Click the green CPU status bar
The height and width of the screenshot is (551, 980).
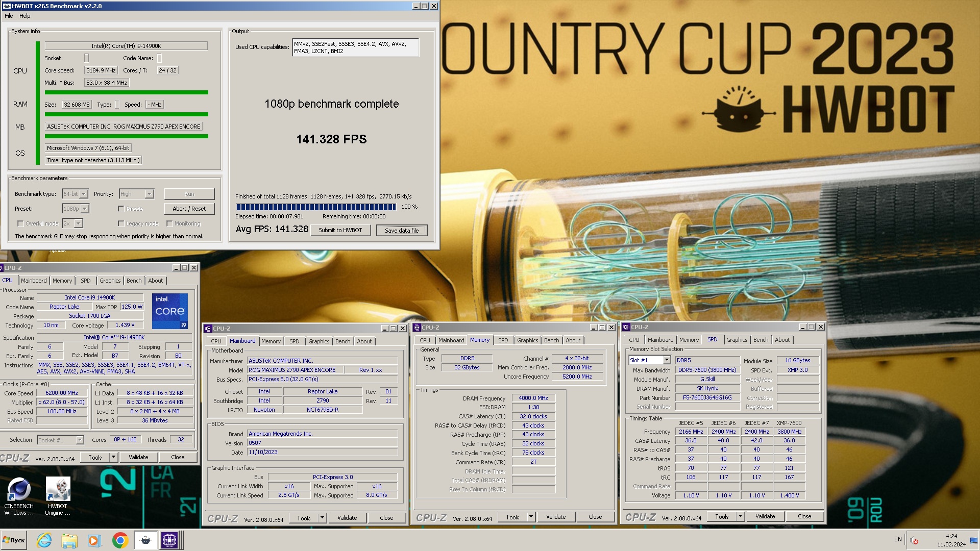point(126,92)
